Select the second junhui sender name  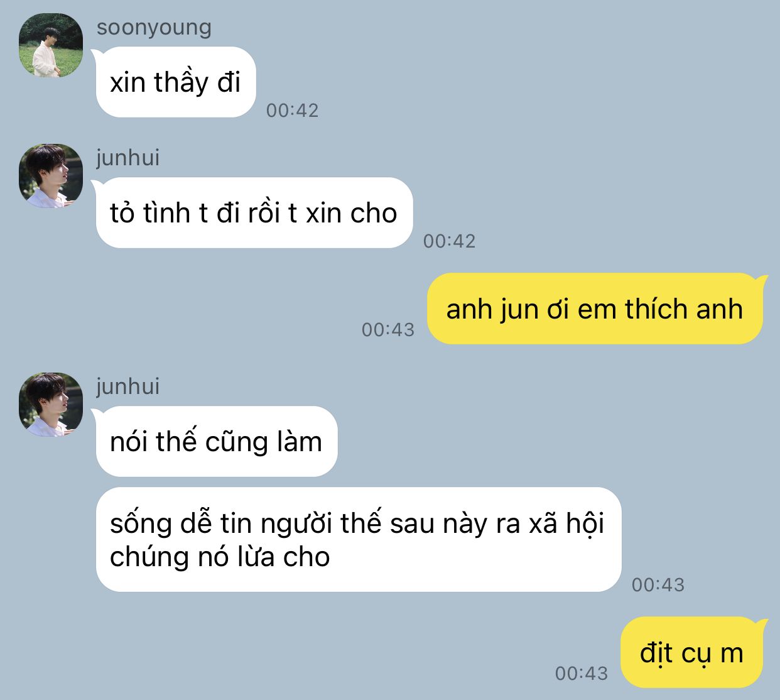[128, 386]
